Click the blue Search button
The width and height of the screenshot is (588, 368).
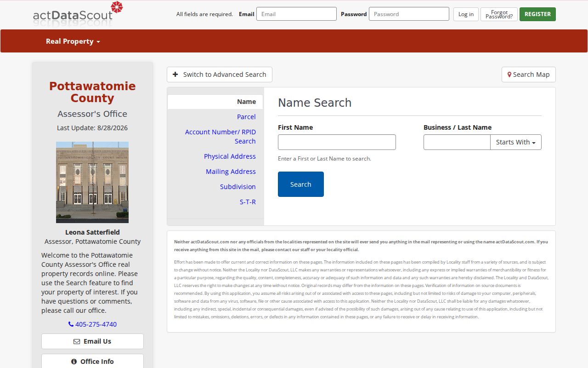301,184
